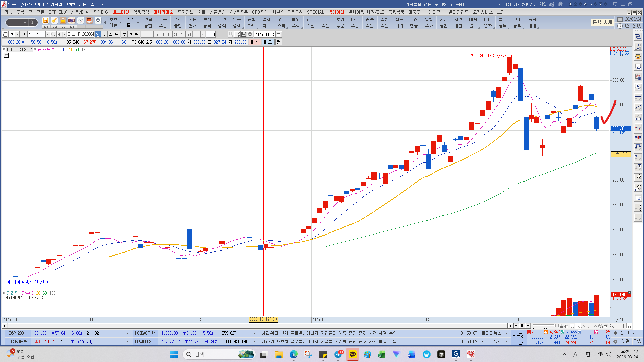Click the 통합 시세 button
This screenshot has height=362, width=644.
click(x=602, y=22)
